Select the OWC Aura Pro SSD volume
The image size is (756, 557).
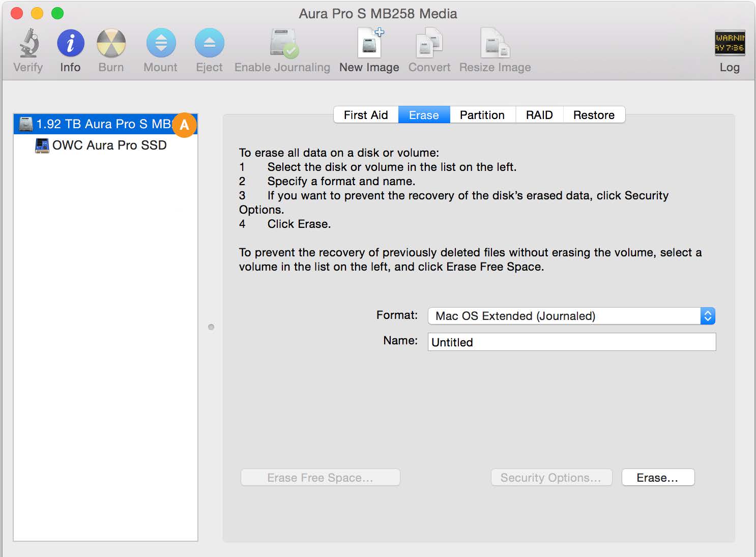[x=108, y=145]
